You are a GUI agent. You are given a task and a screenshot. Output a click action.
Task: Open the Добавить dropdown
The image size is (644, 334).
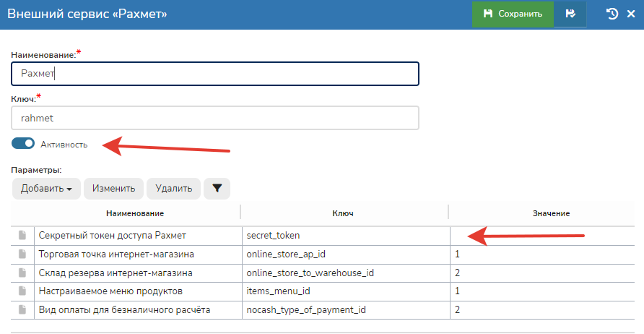coord(46,189)
